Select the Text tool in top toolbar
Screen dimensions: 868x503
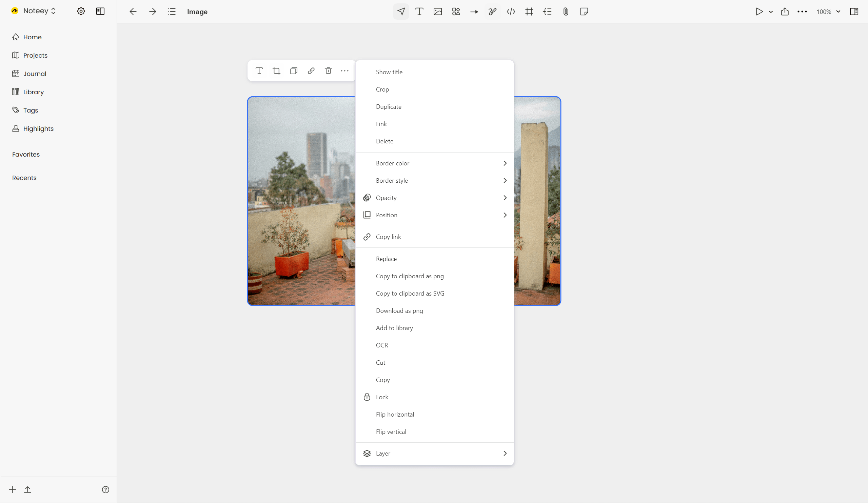(419, 12)
